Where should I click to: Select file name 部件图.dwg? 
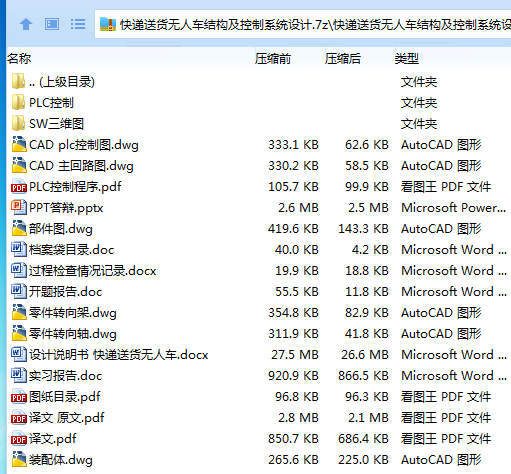[x=61, y=229]
